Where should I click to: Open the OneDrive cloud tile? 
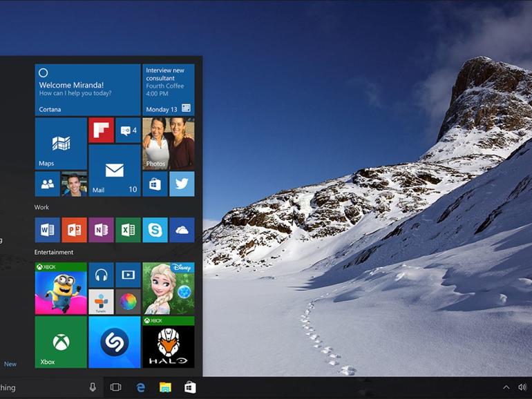click(182, 230)
